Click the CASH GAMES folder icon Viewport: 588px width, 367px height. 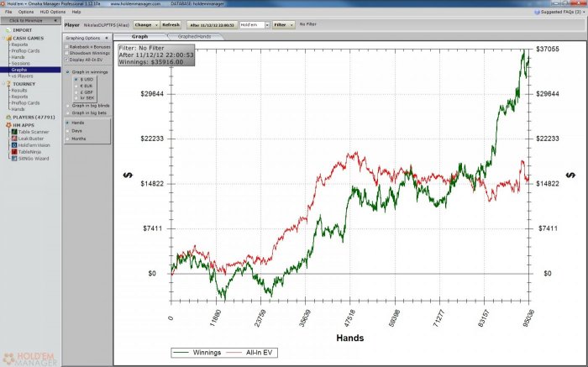coord(8,39)
